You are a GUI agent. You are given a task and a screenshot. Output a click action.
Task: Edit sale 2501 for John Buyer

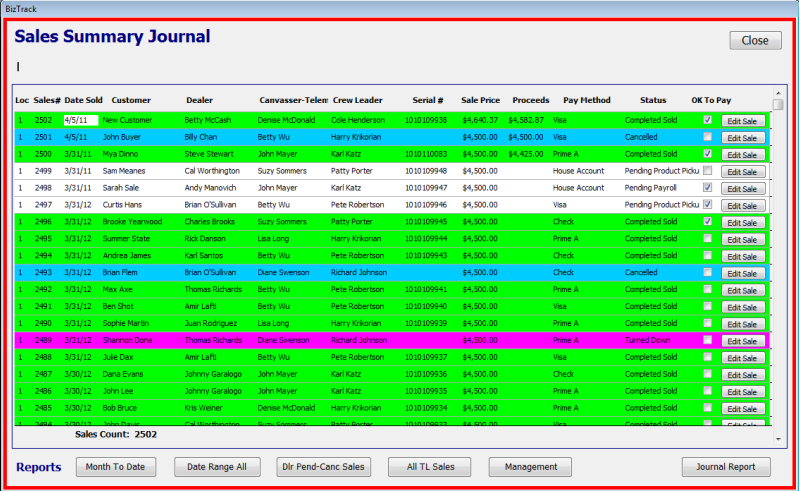click(x=743, y=138)
